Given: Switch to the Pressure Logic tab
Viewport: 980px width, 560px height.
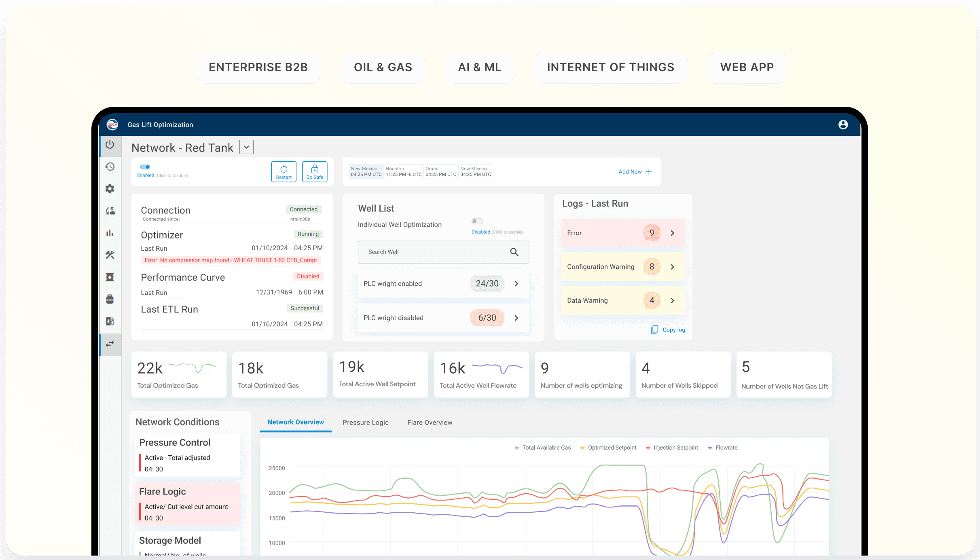Looking at the screenshot, I should [365, 423].
